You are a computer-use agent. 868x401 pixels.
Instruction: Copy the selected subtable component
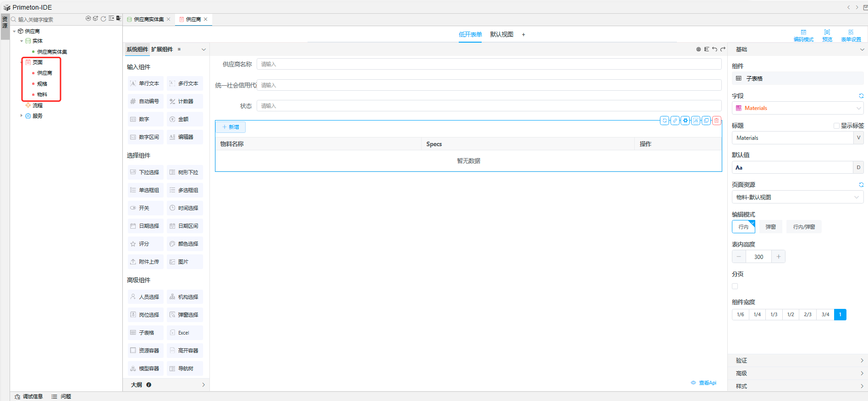click(706, 121)
